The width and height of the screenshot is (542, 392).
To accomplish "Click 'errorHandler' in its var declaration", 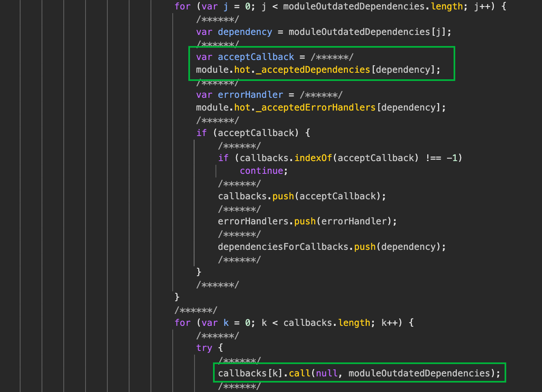I will (x=251, y=95).
